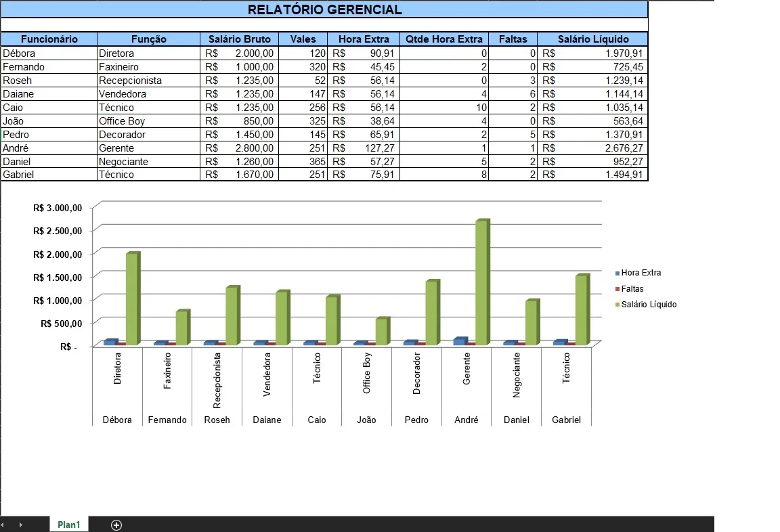
Task: Select the Função header cell
Action: pos(149,39)
